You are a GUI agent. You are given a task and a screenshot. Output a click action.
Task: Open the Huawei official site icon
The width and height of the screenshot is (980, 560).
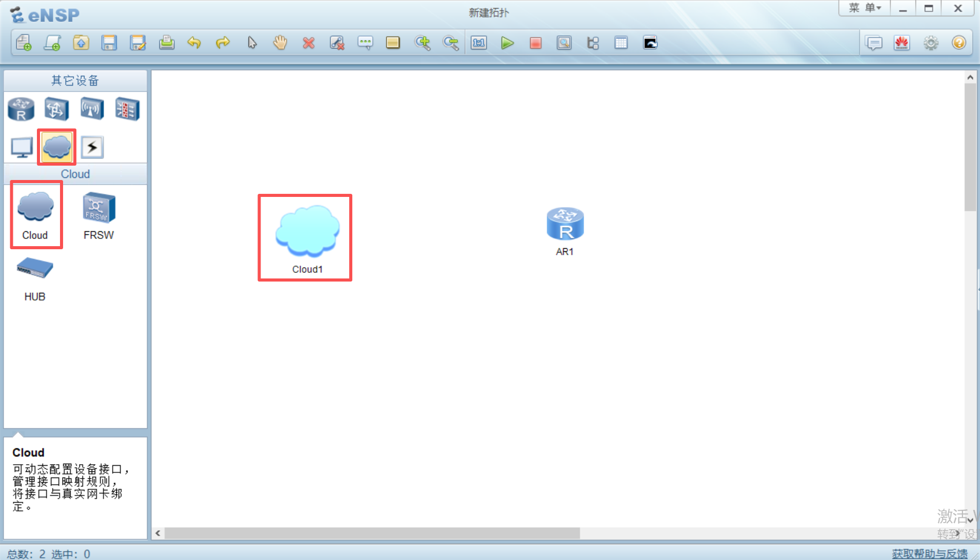pyautogui.click(x=902, y=43)
